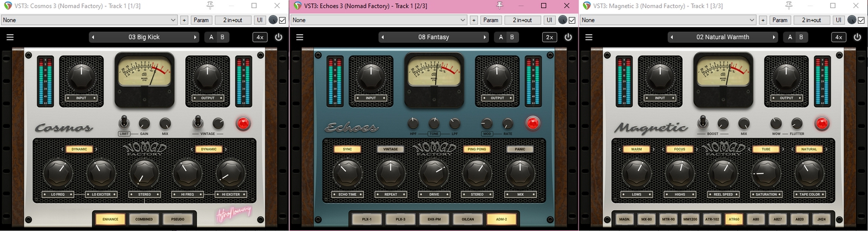The width and height of the screenshot is (868, 231).
Task: Expand the 02 Natural Warmth preset list
Action: pyautogui.click(x=723, y=37)
